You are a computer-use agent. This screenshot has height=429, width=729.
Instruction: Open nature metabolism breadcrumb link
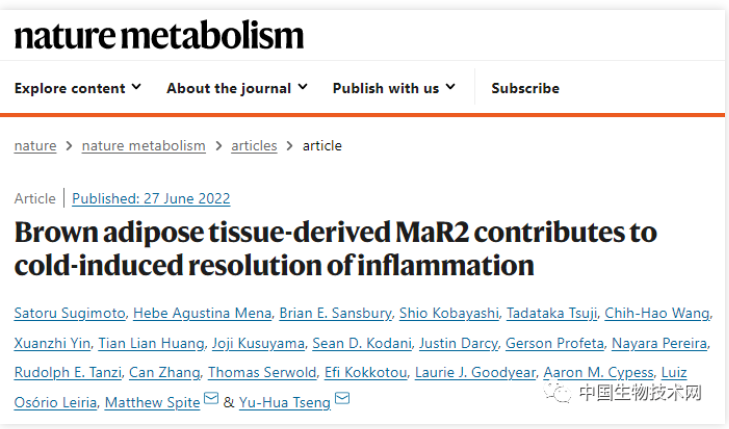(x=144, y=146)
